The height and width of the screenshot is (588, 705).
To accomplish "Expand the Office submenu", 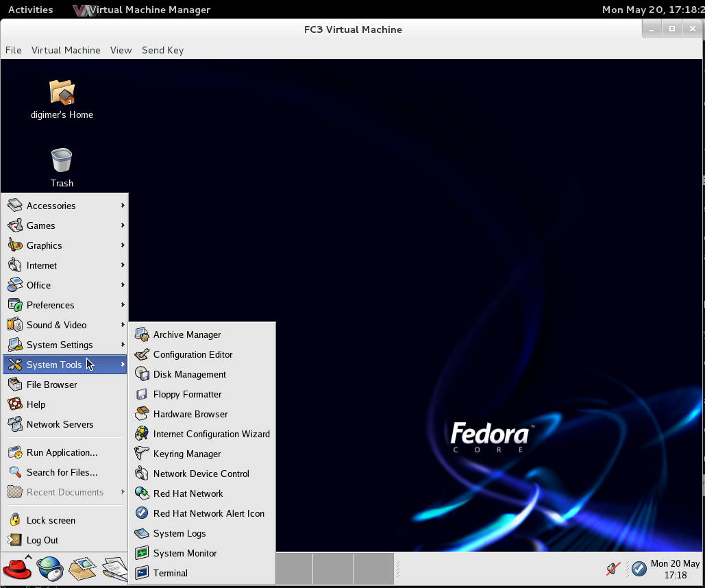I will (65, 285).
